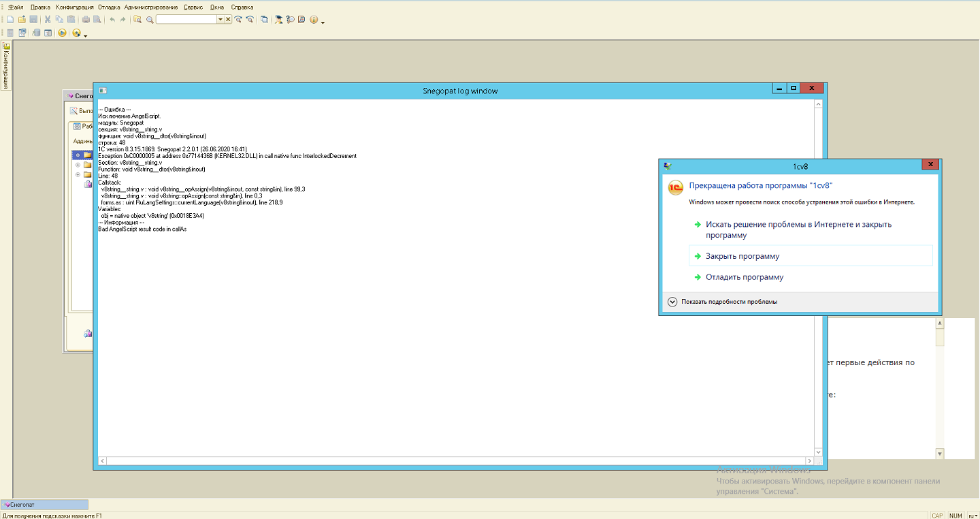Choose Закрыть программу in crash dialog
The image size is (980, 519).
click(811, 256)
